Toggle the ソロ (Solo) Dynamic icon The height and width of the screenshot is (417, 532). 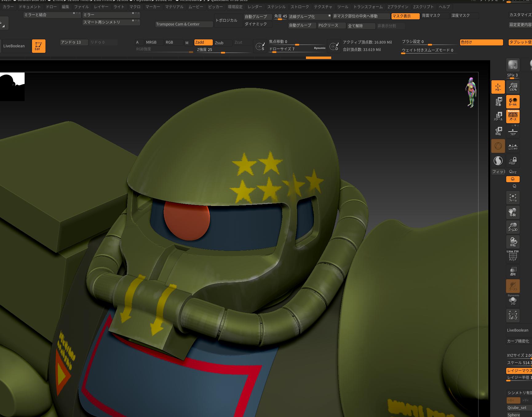point(513,300)
